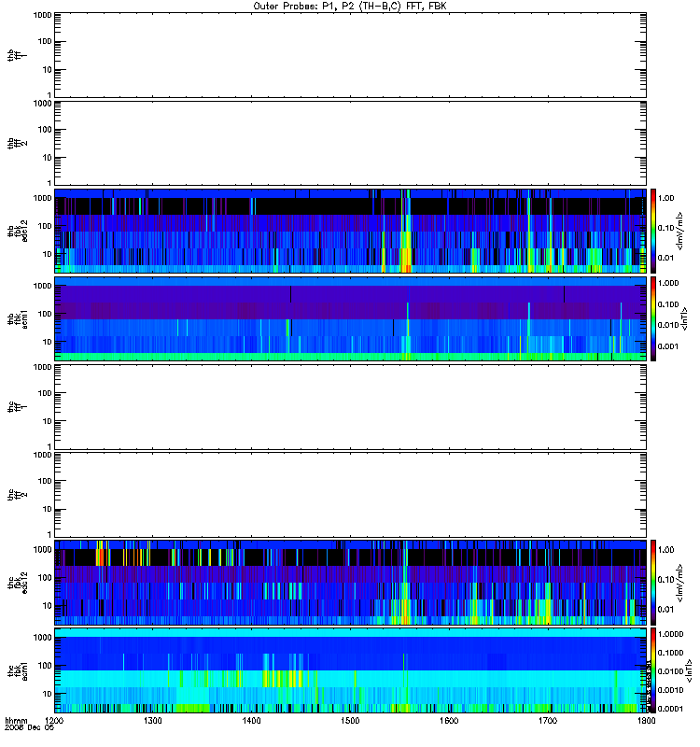Click the "thb fbk edc12" y-axis title

point(18,231)
